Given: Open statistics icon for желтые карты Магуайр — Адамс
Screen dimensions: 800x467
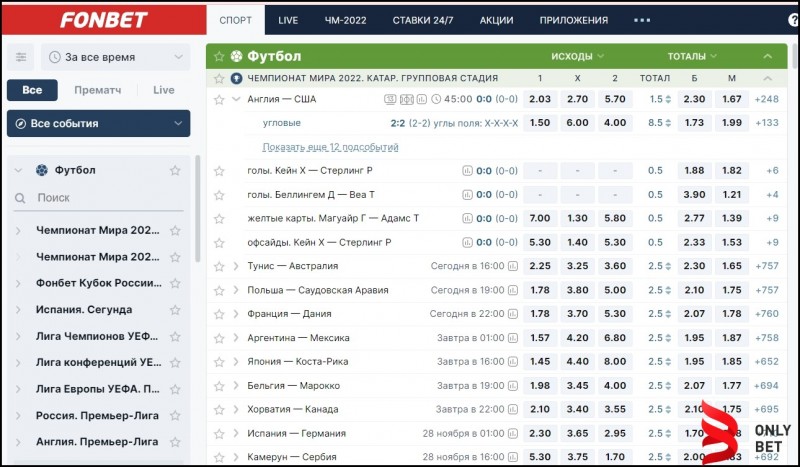Looking at the screenshot, I should pos(467,218).
